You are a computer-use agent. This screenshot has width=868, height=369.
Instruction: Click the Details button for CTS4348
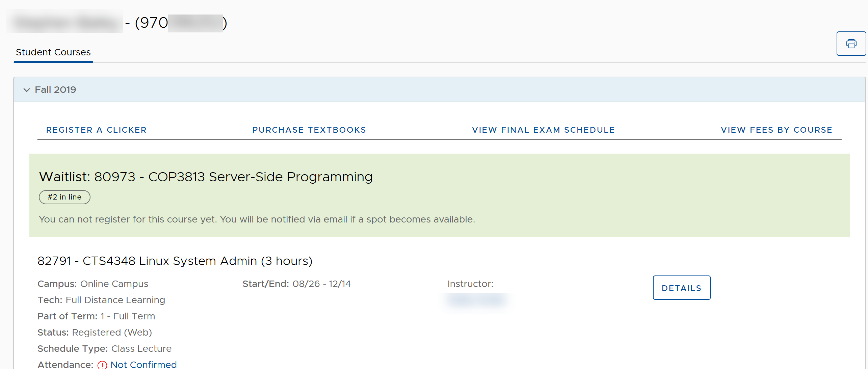[x=681, y=288]
